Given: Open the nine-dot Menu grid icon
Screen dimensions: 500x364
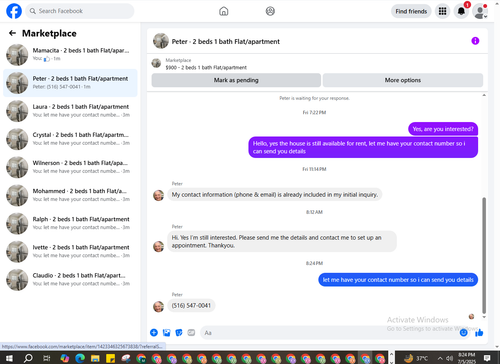Looking at the screenshot, I should (442, 11).
